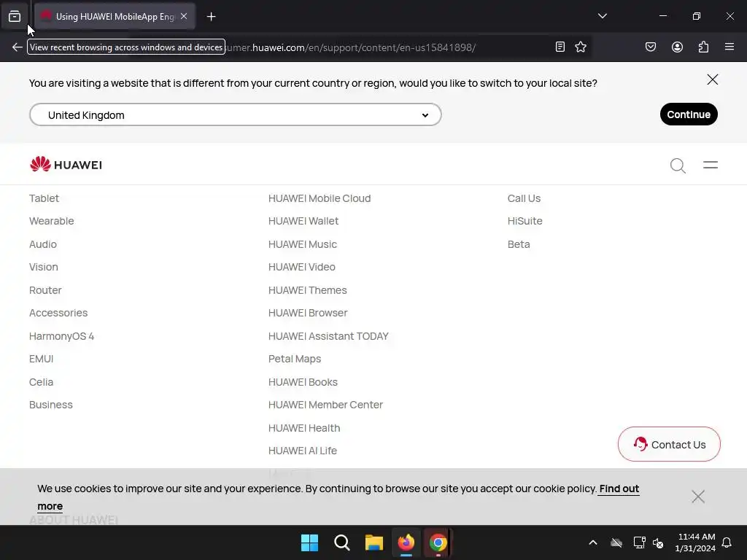
Task: Open the Wearable link
Action: (x=52, y=222)
